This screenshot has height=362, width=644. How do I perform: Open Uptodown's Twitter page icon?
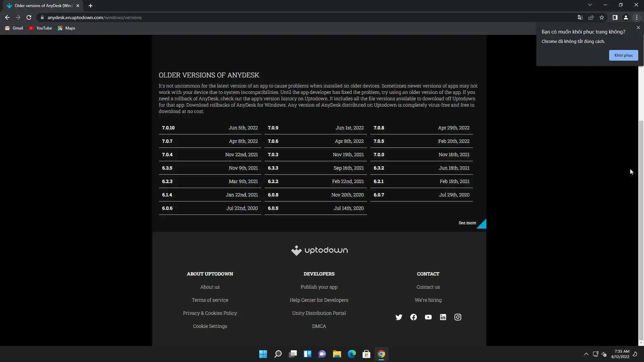[x=398, y=317]
